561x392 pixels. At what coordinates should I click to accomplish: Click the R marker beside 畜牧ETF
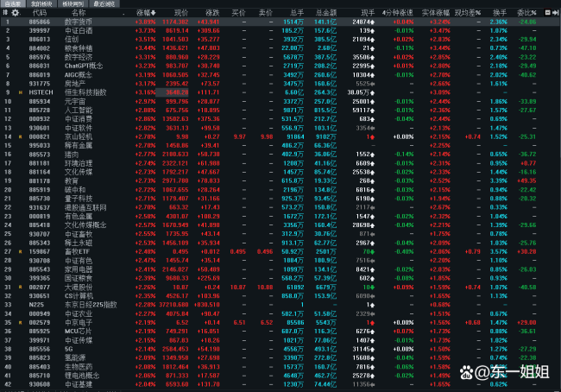click(x=21, y=251)
